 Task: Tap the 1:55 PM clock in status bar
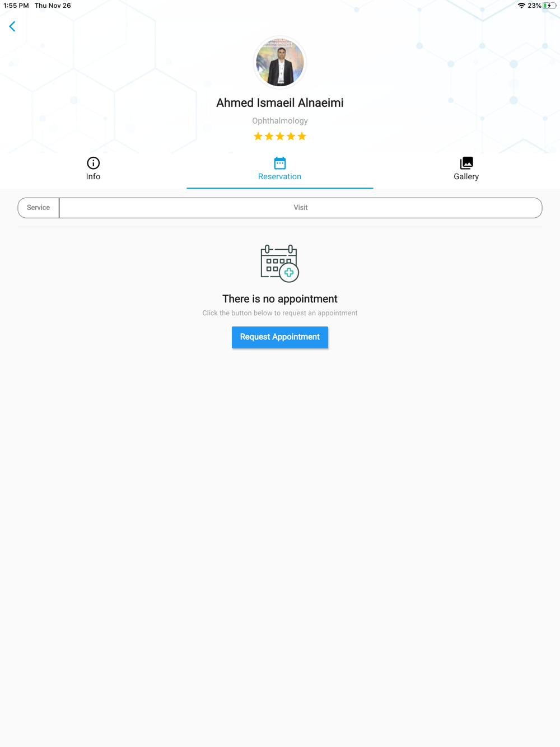point(16,6)
